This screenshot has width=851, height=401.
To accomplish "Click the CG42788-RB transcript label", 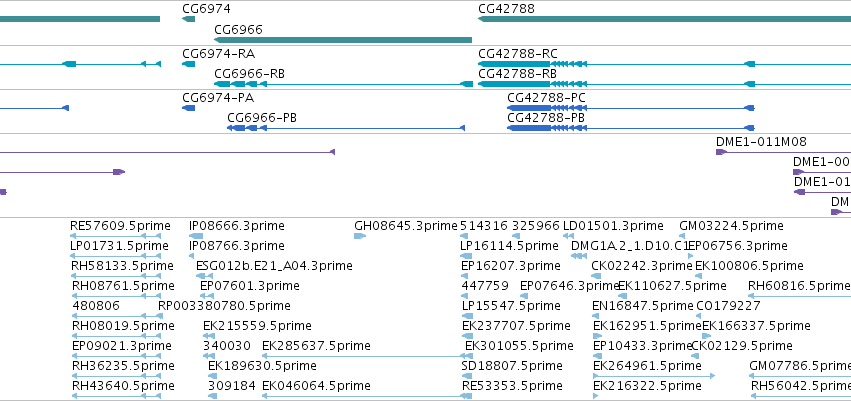I will (x=517, y=74).
